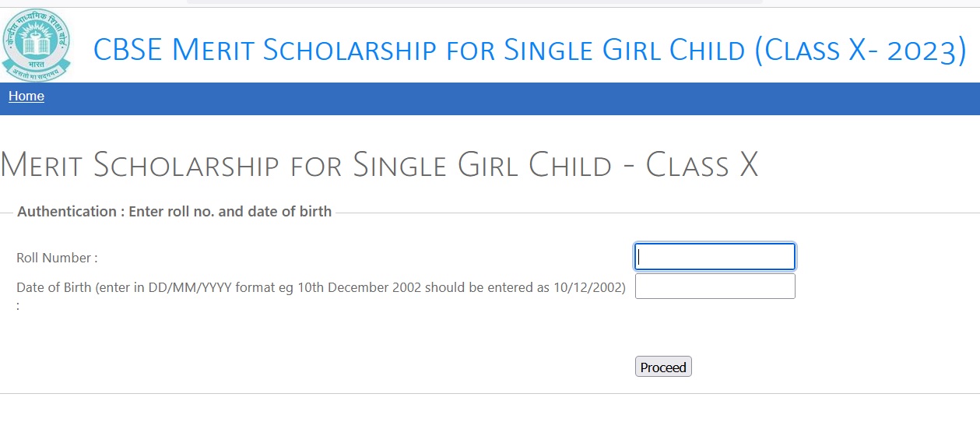Submit the form with Proceed button
Screen dimensions: 980x443
click(663, 367)
